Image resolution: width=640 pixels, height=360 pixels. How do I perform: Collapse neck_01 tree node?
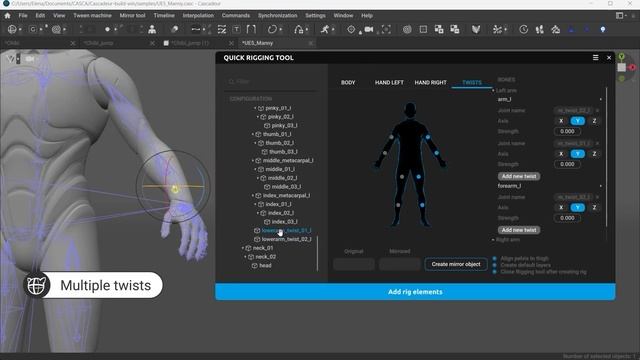point(243,248)
